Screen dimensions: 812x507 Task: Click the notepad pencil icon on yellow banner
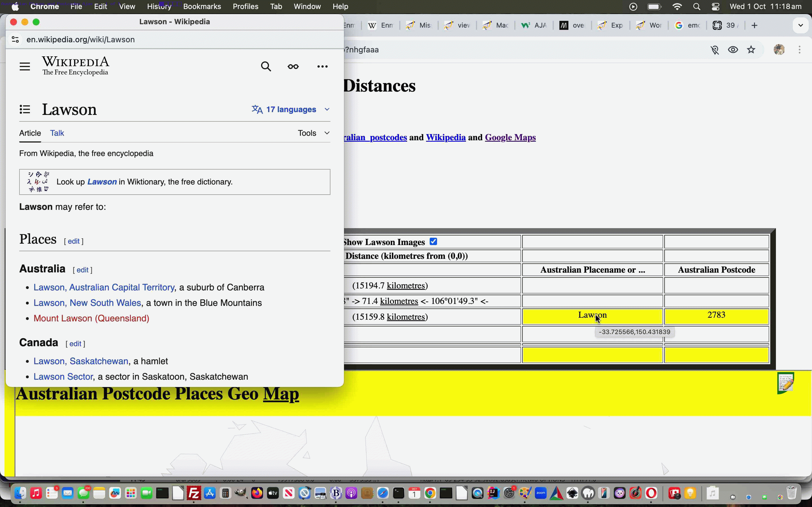coord(785,383)
